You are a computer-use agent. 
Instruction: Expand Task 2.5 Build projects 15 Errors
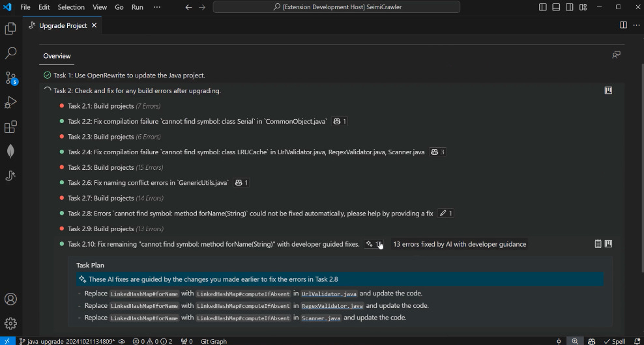tap(115, 167)
